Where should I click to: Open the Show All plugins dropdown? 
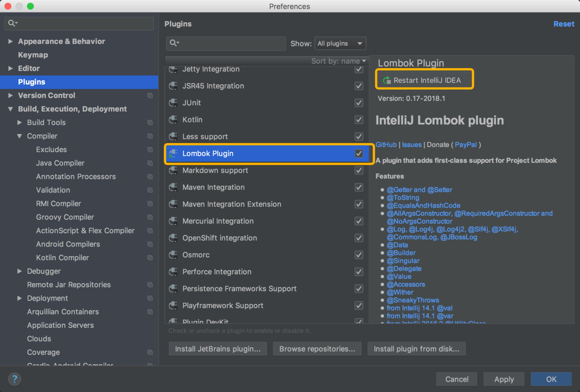341,44
